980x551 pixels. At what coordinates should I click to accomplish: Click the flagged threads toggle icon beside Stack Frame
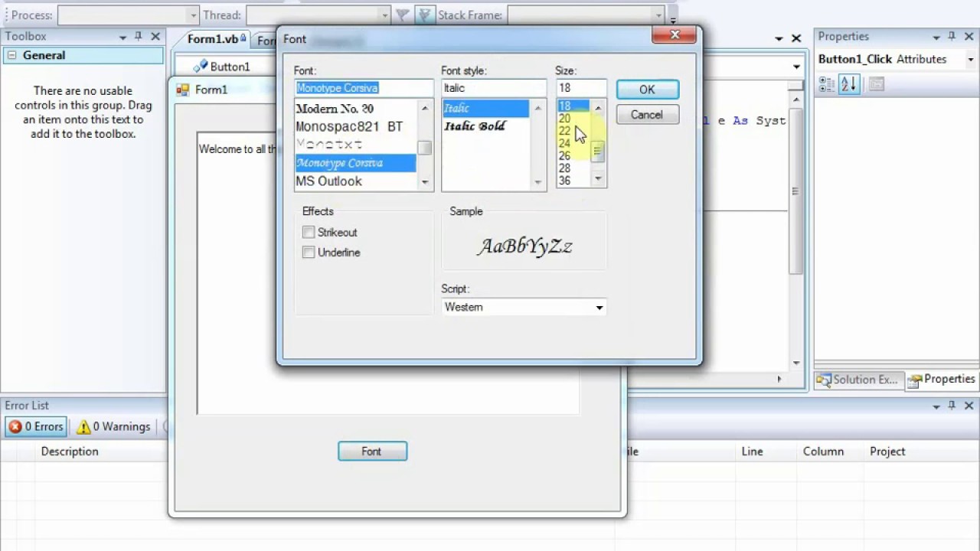tap(425, 15)
